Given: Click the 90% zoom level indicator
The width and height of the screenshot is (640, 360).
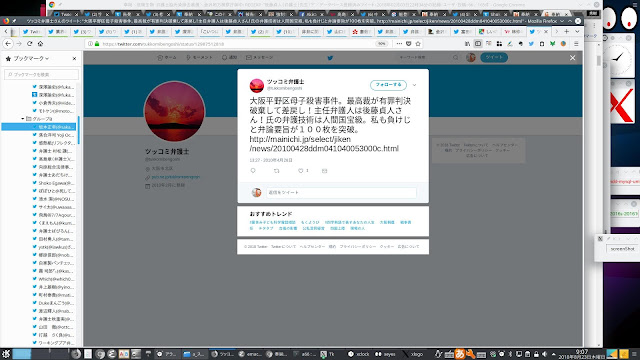Looking at the screenshot, I should 381,44.
